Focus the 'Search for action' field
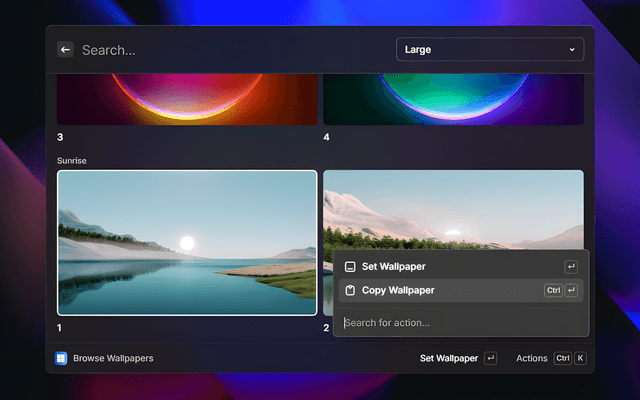640x400 pixels. coord(460,322)
